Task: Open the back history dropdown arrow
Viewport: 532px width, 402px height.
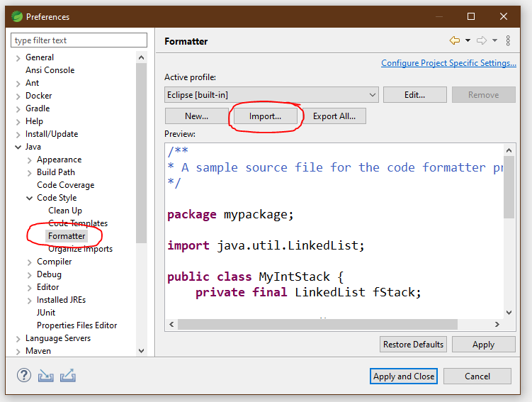Action: coord(468,40)
